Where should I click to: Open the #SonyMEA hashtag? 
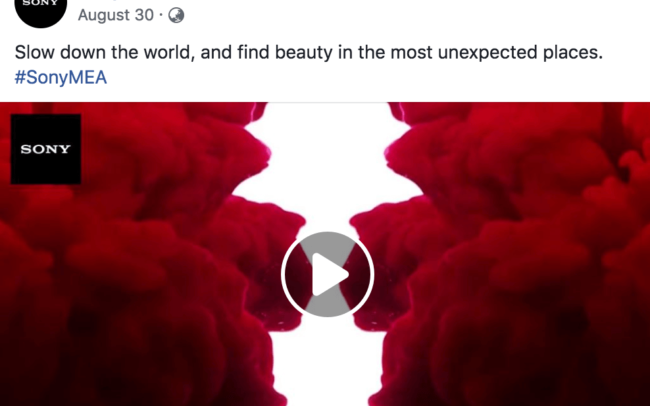[x=61, y=78]
